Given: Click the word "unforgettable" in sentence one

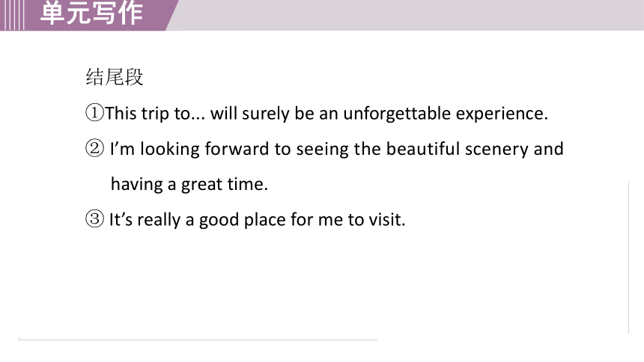Looking at the screenshot, I should [397, 113].
